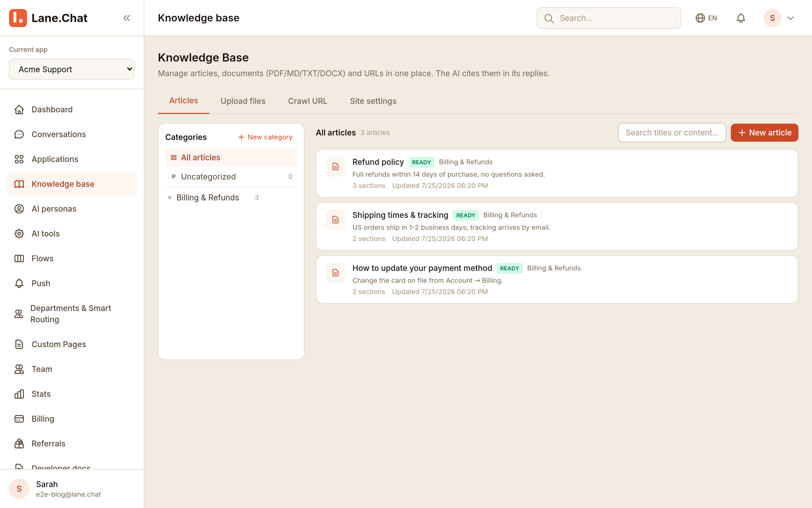This screenshot has width=812, height=508.
Task: Click the READY badge on Refund policy
Action: (x=422, y=162)
